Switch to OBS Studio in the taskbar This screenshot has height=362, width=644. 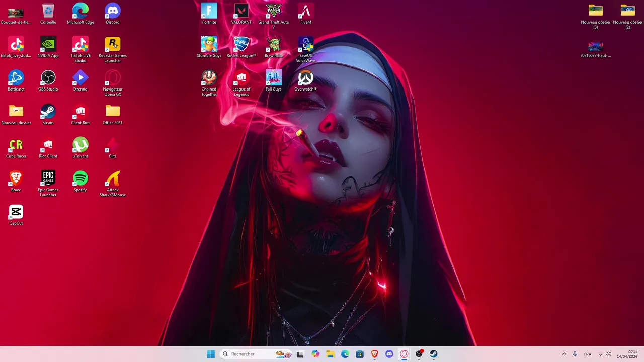tap(419, 354)
